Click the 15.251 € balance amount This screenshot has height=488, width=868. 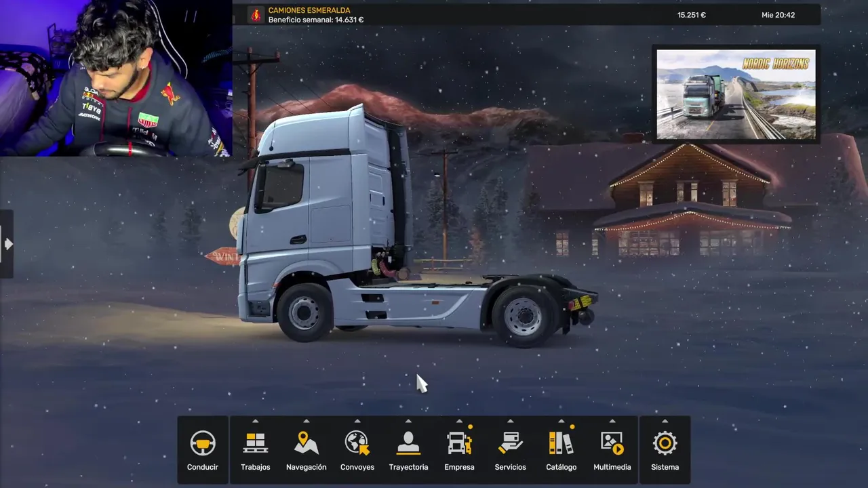692,15
